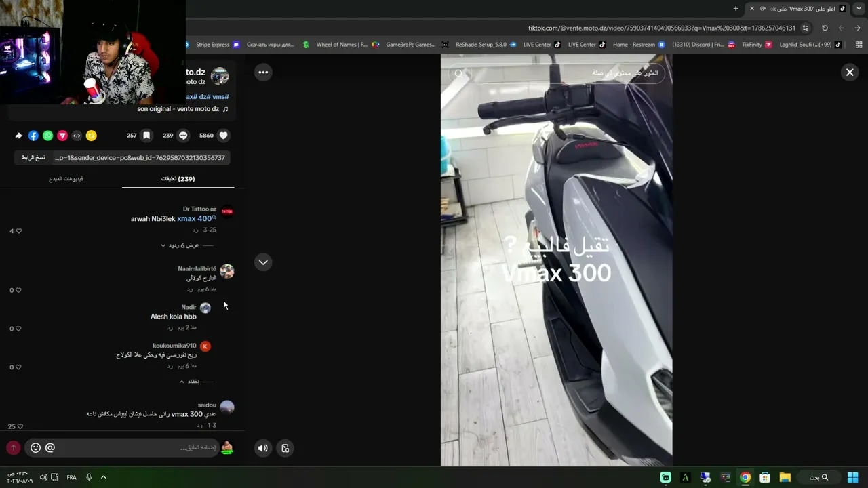Open Dr Tattoo dz's profile avatar

pyautogui.click(x=227, y=212)
